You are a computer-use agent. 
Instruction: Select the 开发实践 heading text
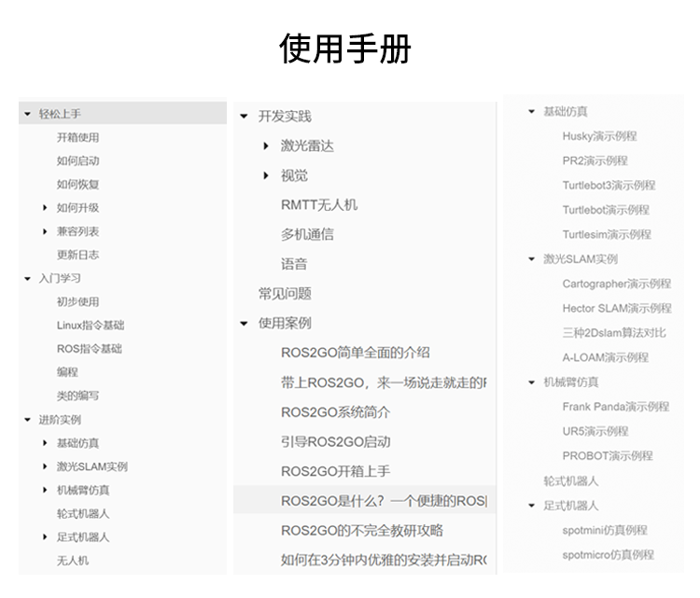285,117
